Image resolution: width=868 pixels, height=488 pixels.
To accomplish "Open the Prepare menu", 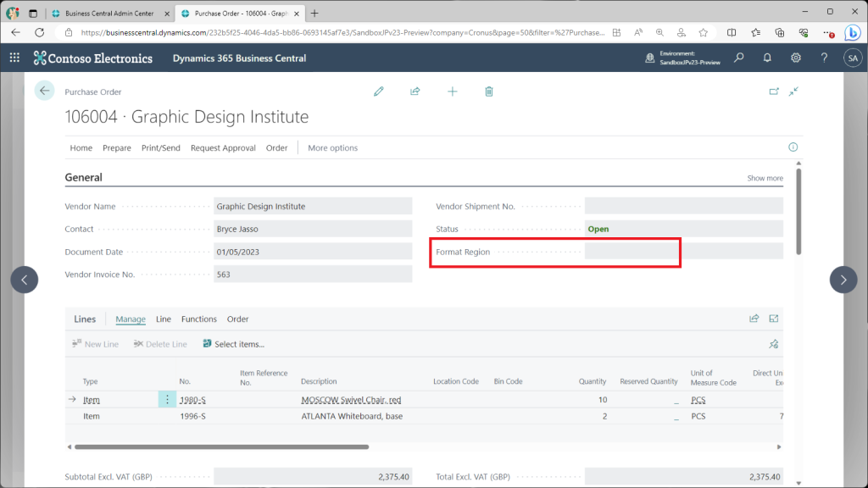I will coord(117,147).
